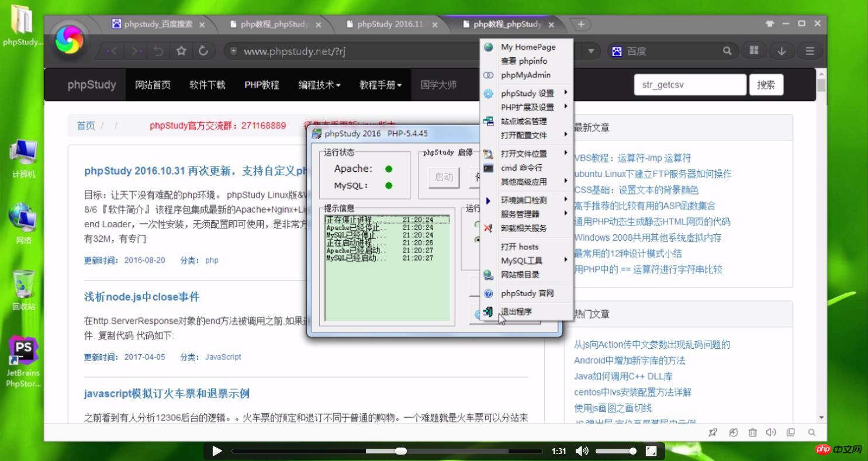
Task: Open 软件下载 in the site navigation
Action: 207,85
